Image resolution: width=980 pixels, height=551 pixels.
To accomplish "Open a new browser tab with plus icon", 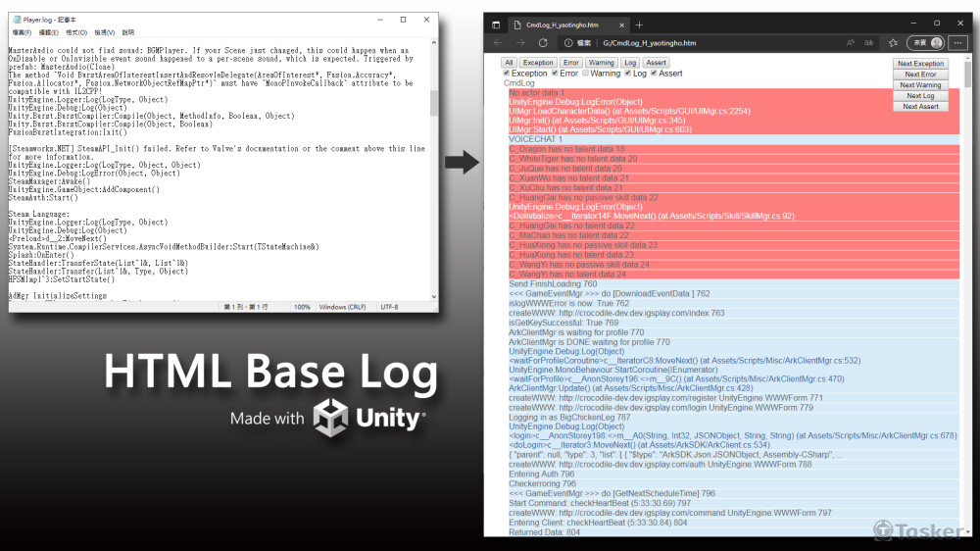I will (639, 25).
